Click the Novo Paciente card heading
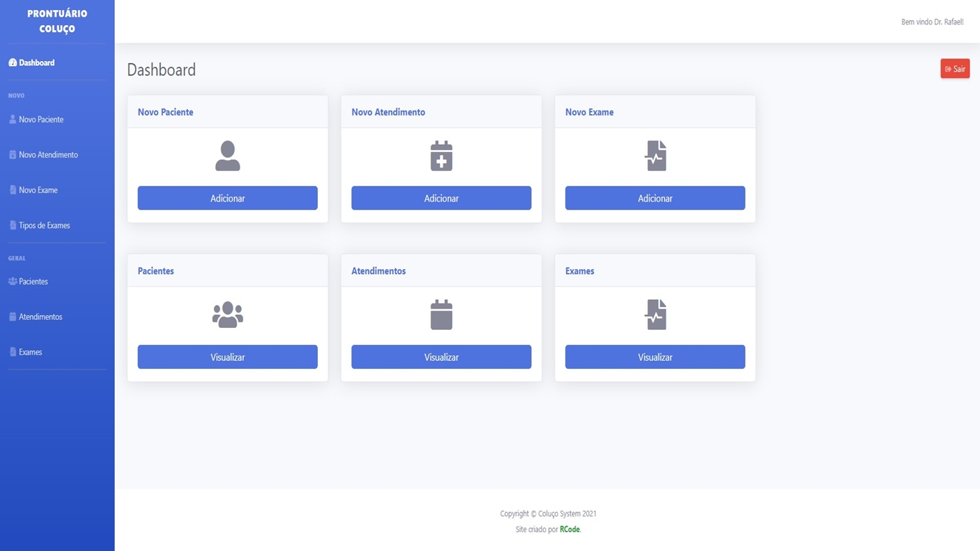The width and height of the screenshot is (980, 551). [x=165, y=112]
